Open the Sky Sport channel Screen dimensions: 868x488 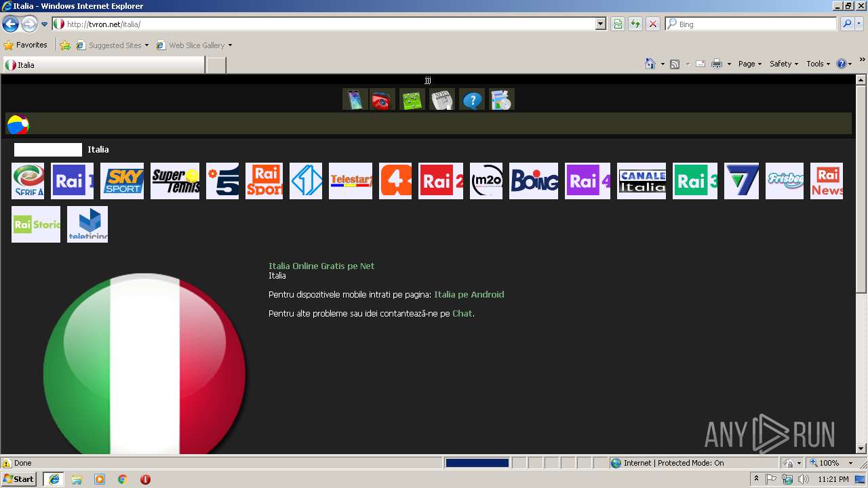[122, 181]
